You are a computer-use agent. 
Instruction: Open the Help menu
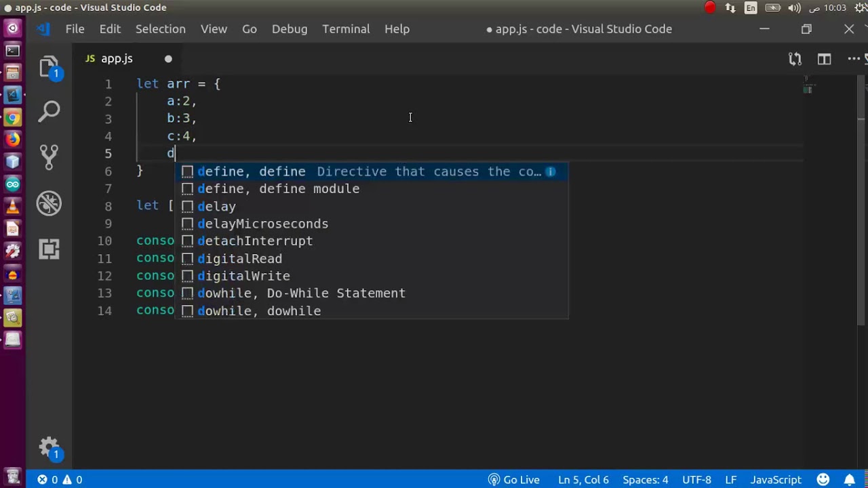pos(397,29)
